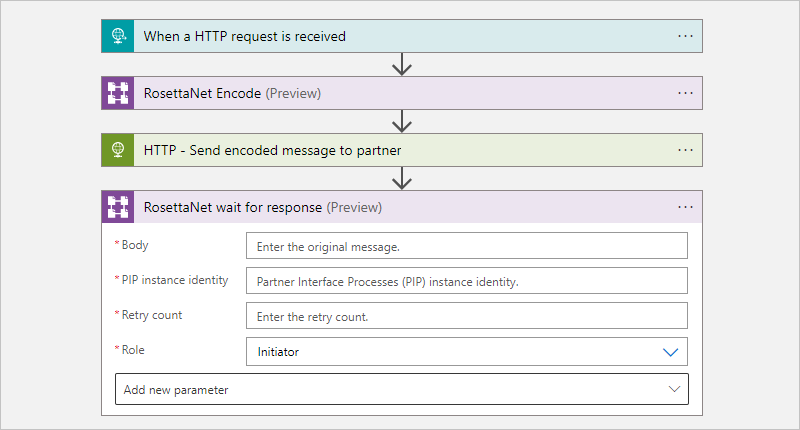Screen dimensions: 800x430
Task: Open ellipsis menu for RosettaNet wait step
Action: [685, 207]
